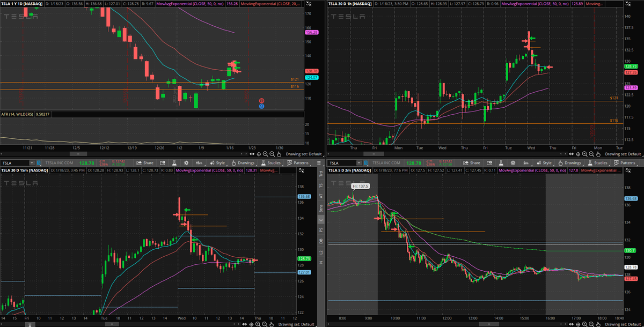Click TSLA symbol field in 2m chart

pyautogui.click(x=342, y=162)
